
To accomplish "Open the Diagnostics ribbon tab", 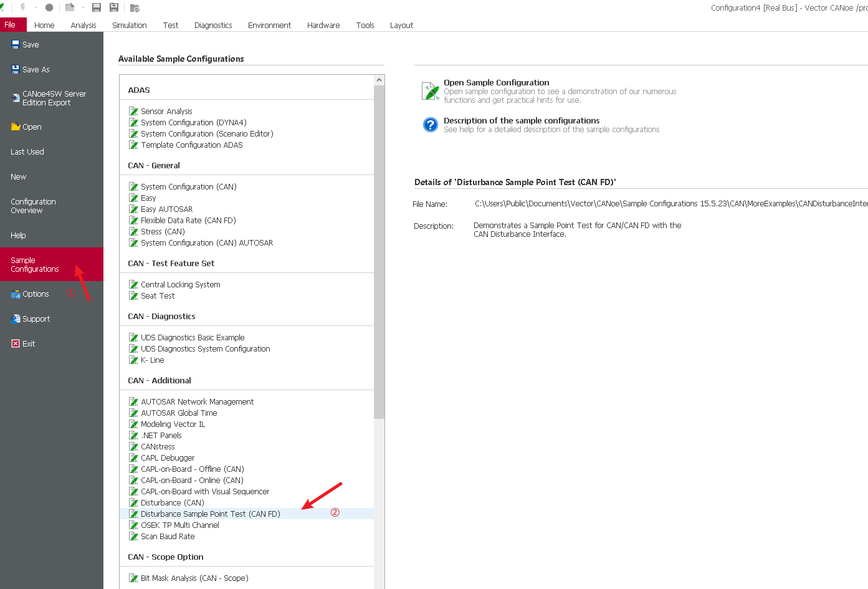I will [213, 26].
